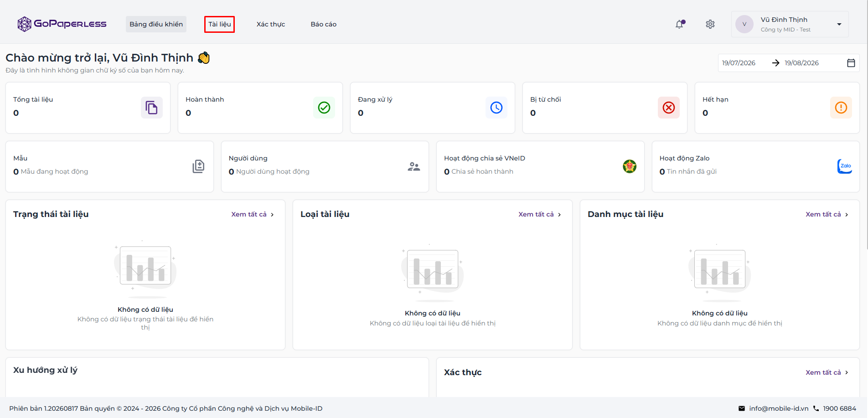Click the total documents icon
This screenshot has width=868, height=418.
(x=151, y=108)
